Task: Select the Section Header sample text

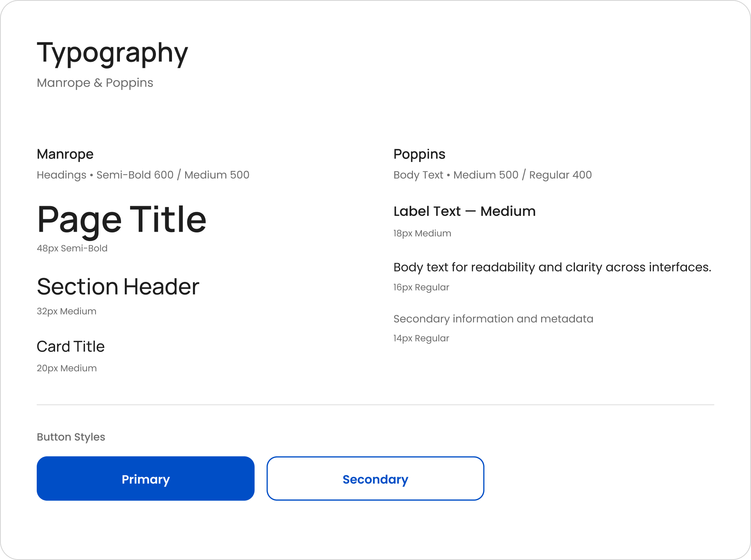Action: (x=118, y=287)
